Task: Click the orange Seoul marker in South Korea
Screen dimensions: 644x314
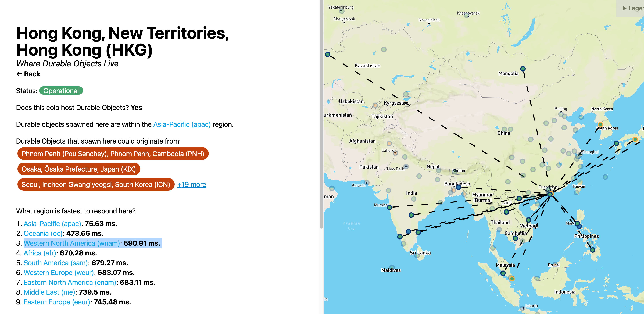Action: click(600, 124)
